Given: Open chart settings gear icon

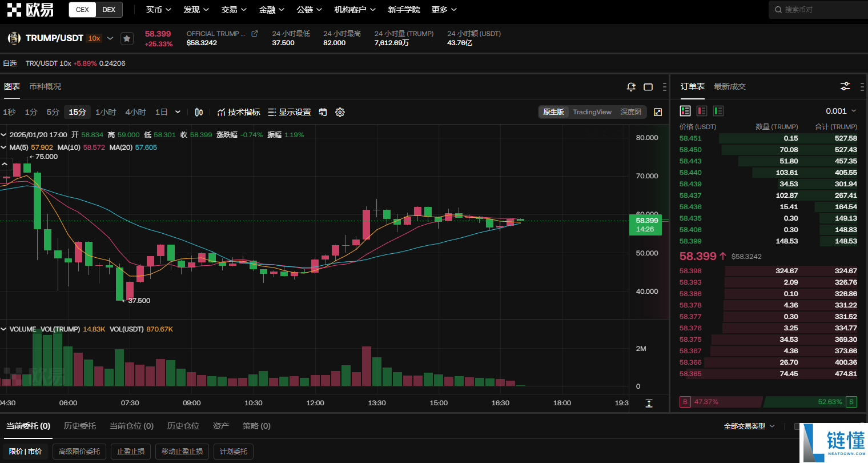Looking at the screenshot, I should pyautogui.click(x=340, y=112).
